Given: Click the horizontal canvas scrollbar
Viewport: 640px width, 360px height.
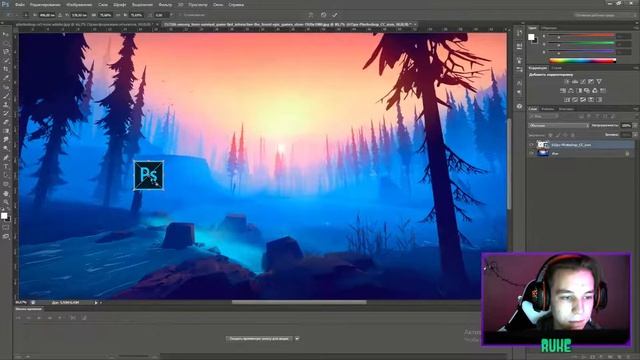Looking at the screenshot, I should click(x=299, y=302).
